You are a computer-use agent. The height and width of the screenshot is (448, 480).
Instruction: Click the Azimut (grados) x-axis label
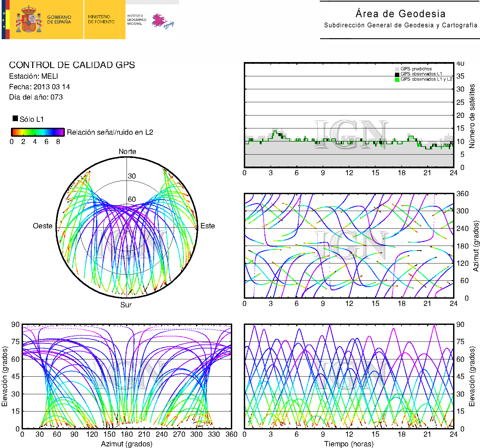click(x=127, y=444)
